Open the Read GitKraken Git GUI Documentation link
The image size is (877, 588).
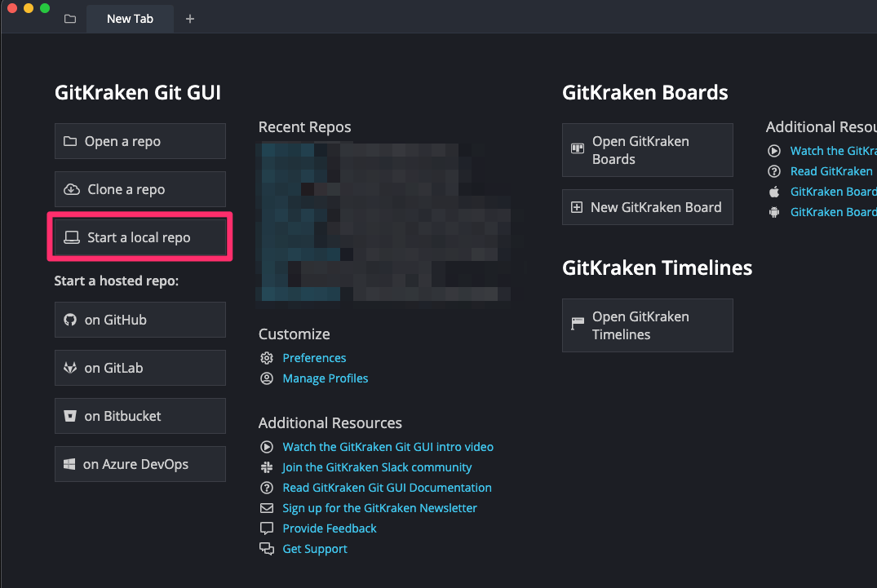(387, 488)
